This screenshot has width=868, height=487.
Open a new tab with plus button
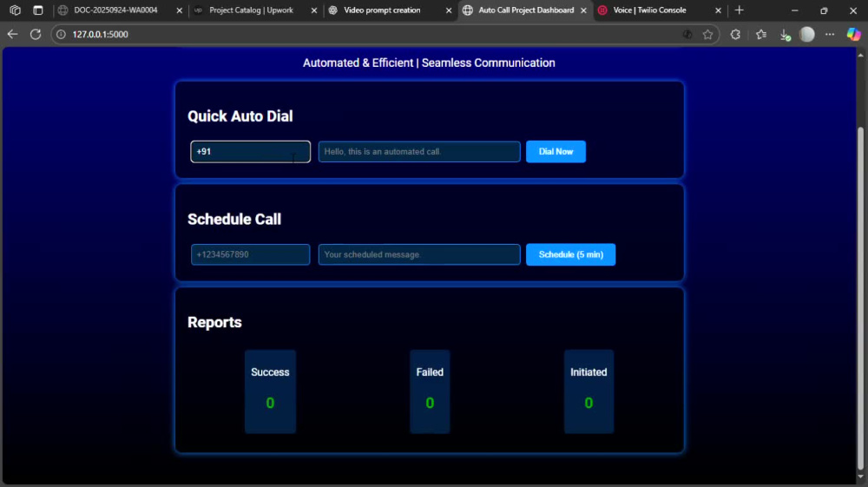click(x=739, y=10)
